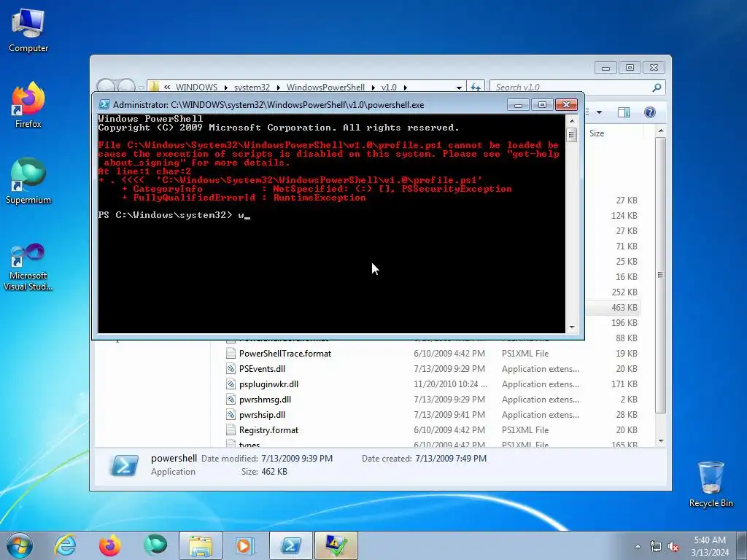Select the pwrshsip.dll file
This screenshot has height=560, width=747.
pos(262,414)
